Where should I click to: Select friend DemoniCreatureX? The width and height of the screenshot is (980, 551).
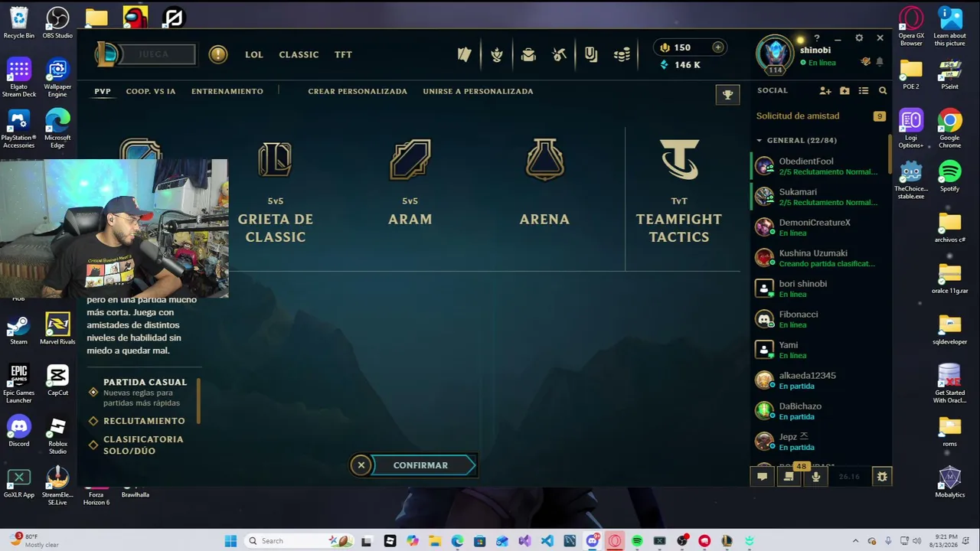[820, 227]
